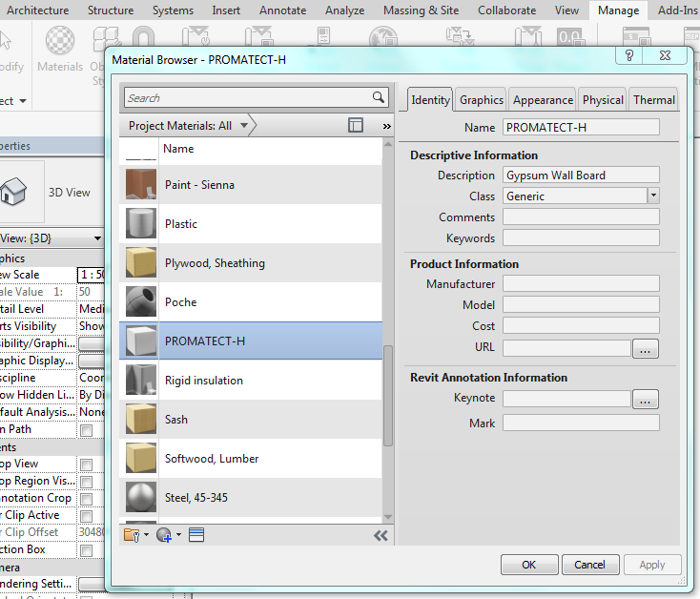The image size is (700, 599).
Task: Open the Class dropdown showing Generic
Action: (652, 196)
